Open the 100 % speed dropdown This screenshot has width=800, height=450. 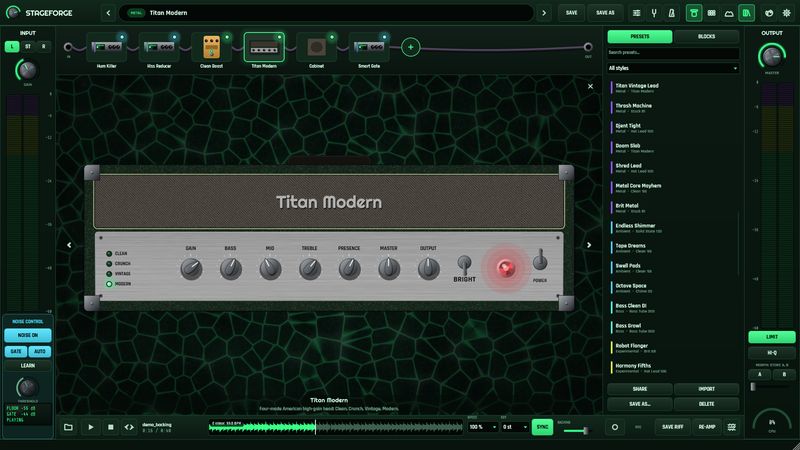(482, 427)
